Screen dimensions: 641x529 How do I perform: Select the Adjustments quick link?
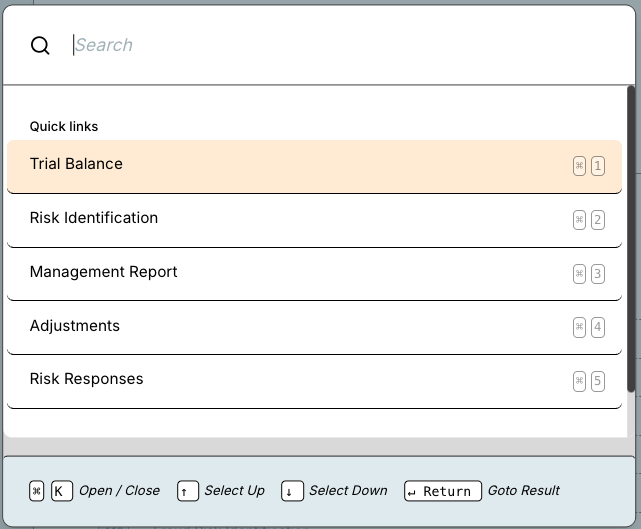314,328
